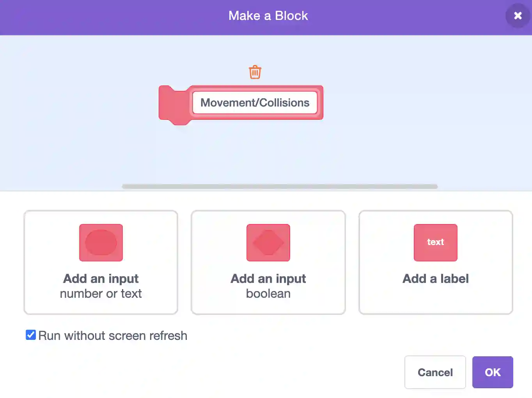Click the "Make a Block" dialog title
The image size is (532, 398).
click(268, 16)
